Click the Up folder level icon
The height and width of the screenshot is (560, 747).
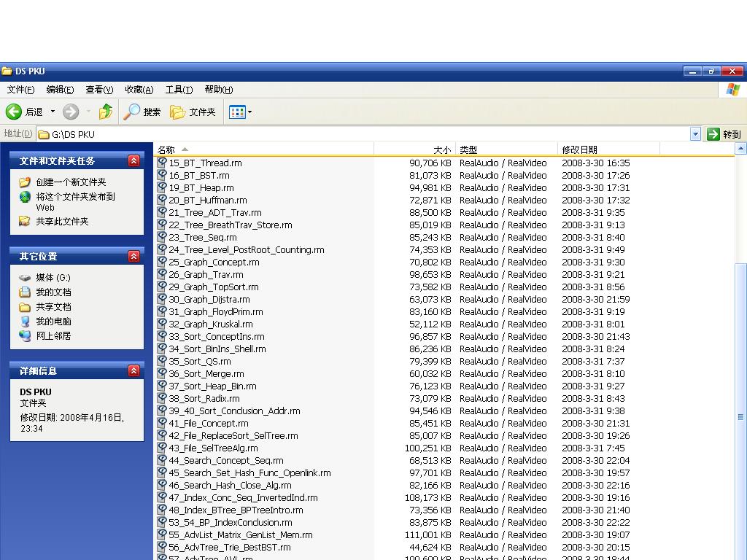[x=106, y=112]
